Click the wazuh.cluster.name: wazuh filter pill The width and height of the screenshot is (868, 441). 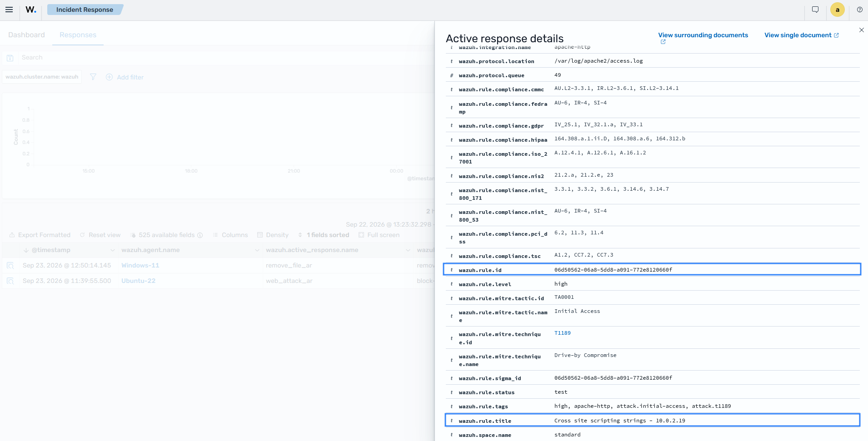[x=42, y=77]
